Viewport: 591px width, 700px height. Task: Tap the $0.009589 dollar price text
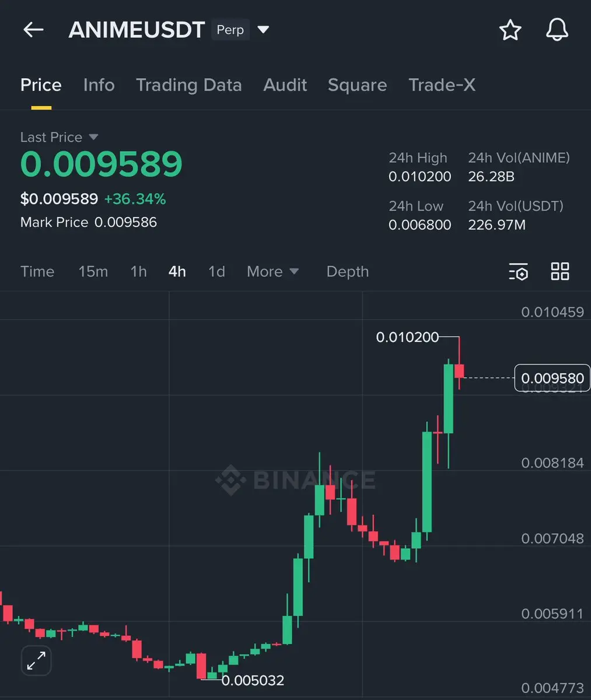pyautogui.click(x=59, y=199)
